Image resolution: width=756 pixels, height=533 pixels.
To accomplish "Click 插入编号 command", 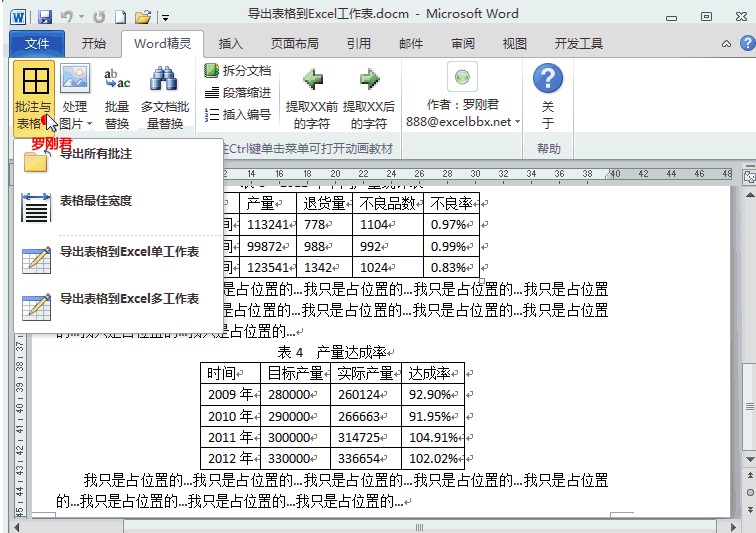I will click(238, 115).
